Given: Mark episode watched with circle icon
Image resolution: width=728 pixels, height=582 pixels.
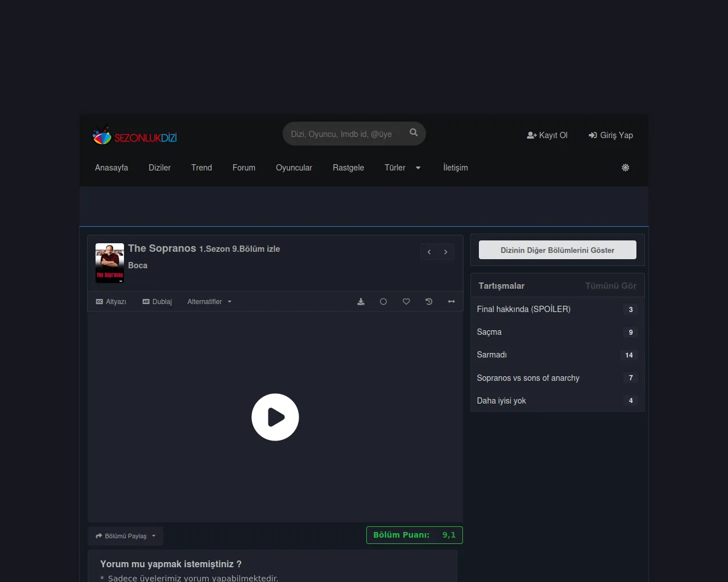Looking at the screenshot, I should [x=383, y=302].
